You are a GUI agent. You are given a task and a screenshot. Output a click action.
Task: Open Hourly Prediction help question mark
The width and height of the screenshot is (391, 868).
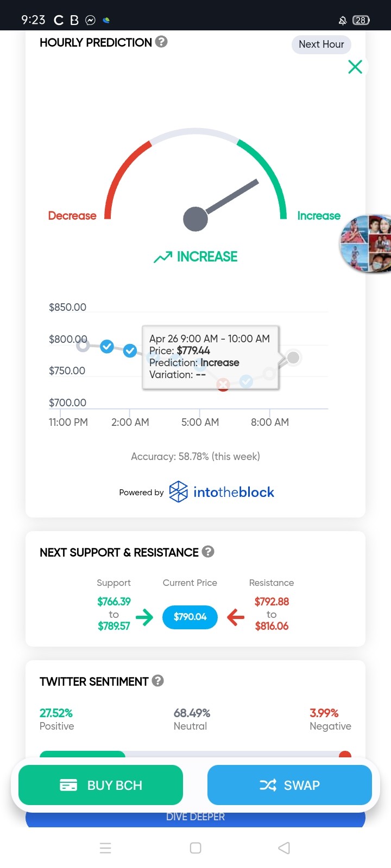161,42
